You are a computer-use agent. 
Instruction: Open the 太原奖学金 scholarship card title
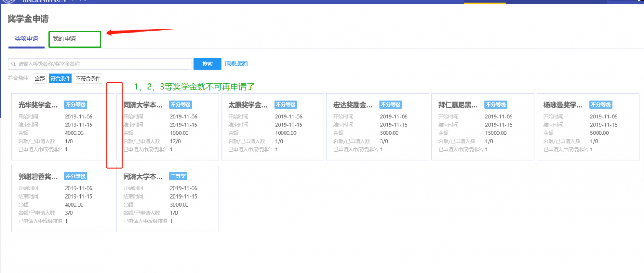248,105
